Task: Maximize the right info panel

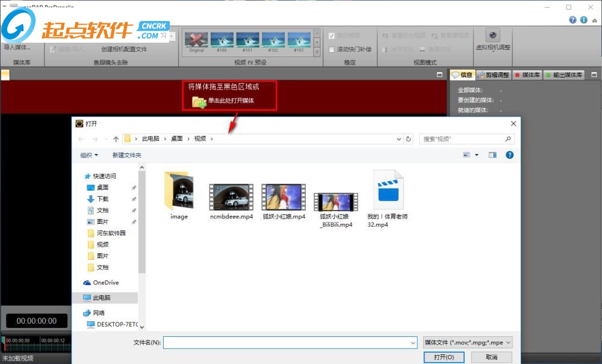Action: [594, 75]
